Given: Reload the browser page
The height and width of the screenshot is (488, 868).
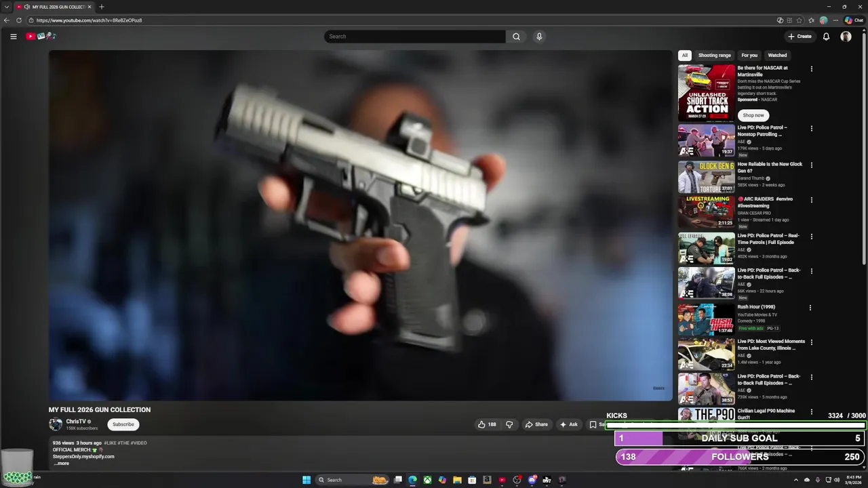Looking at the screenshot, I should pos(19,20).
